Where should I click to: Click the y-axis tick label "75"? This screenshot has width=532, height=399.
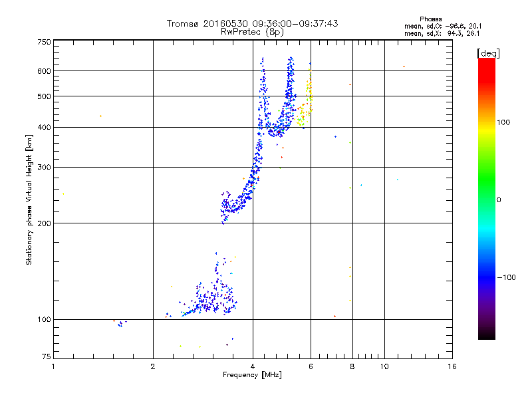47,356
